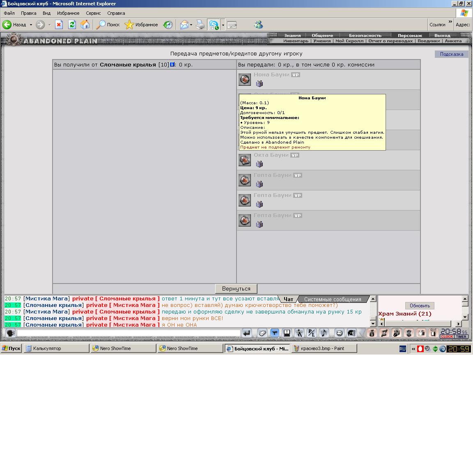Open the Избранное menu in menu bar
Screen dimensions: 473x476
68,13
